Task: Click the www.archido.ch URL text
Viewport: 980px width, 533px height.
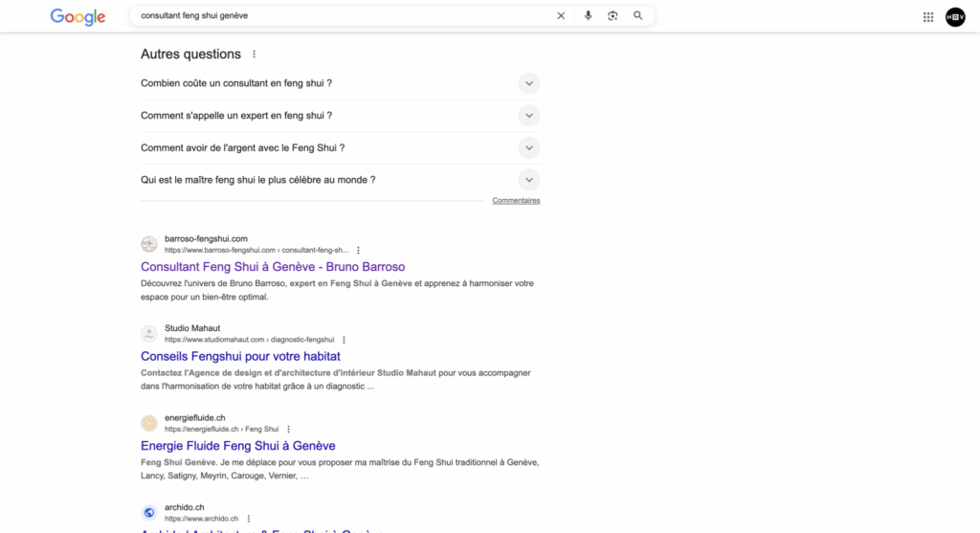Action: click(201, 519)
